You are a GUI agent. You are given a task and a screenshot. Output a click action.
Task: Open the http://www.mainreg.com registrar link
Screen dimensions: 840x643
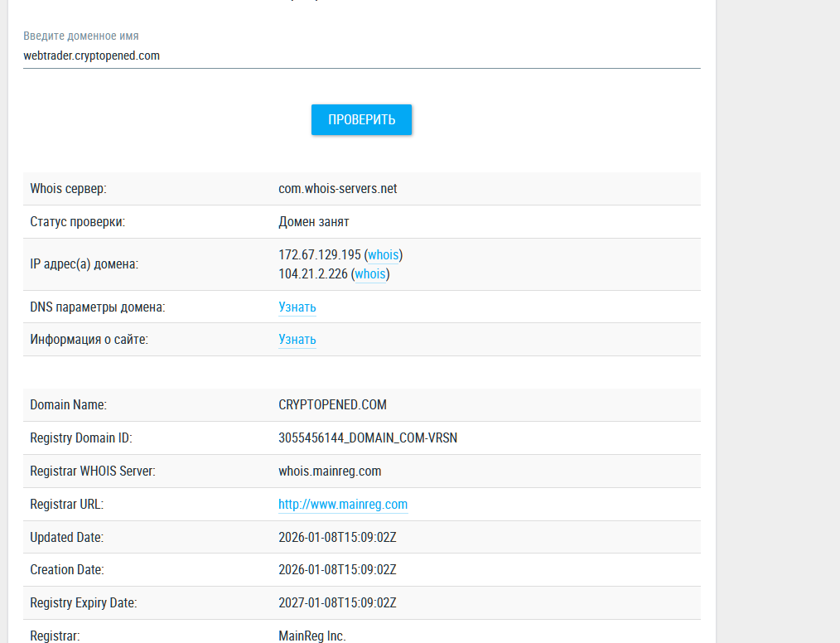point(343,505)
